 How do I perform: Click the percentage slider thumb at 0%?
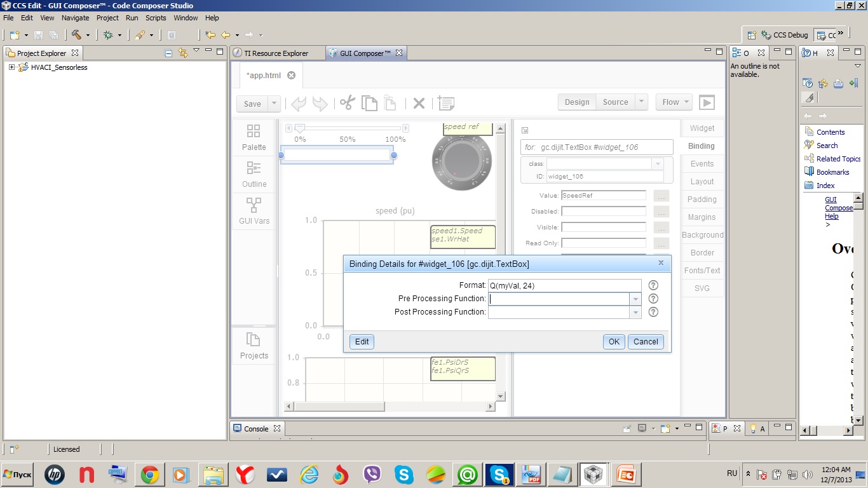point(300,128)
